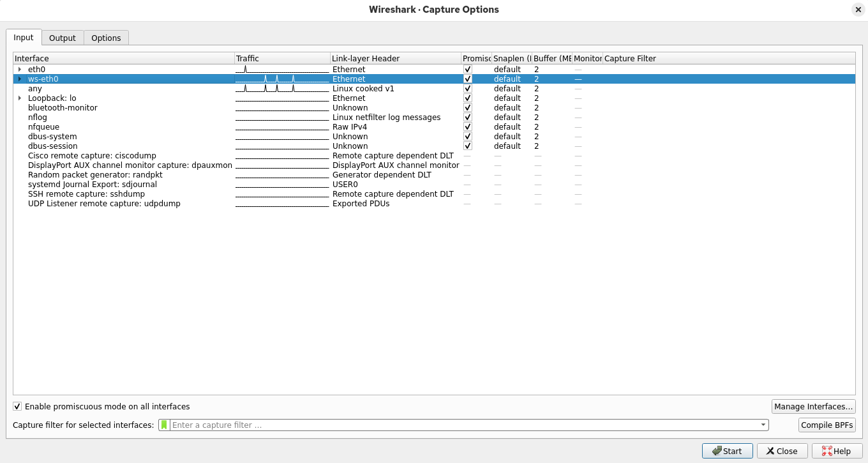The image size is (868, 463).
Task: Click the window close X icon
Action: point(858,10)
